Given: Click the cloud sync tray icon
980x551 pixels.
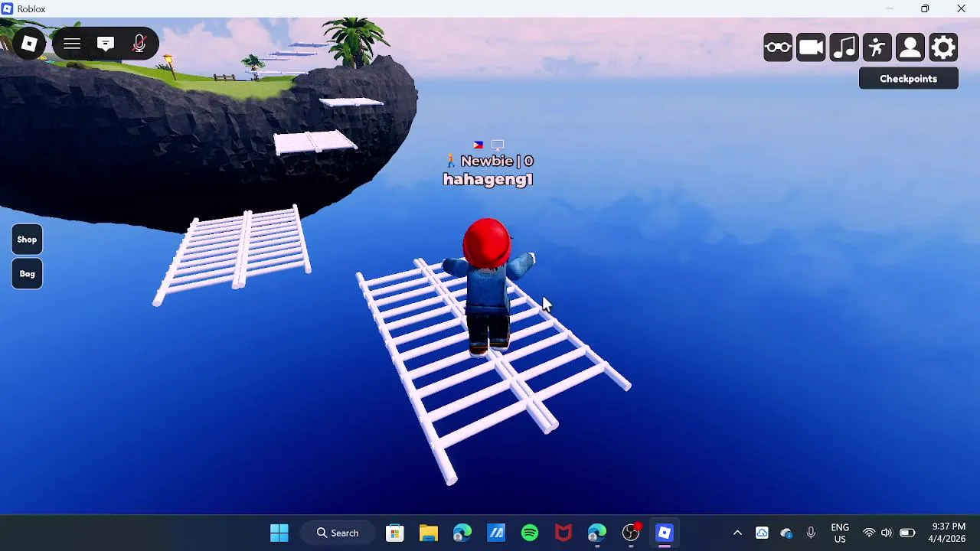Looking at the screenshot, I should coord(762,533).
